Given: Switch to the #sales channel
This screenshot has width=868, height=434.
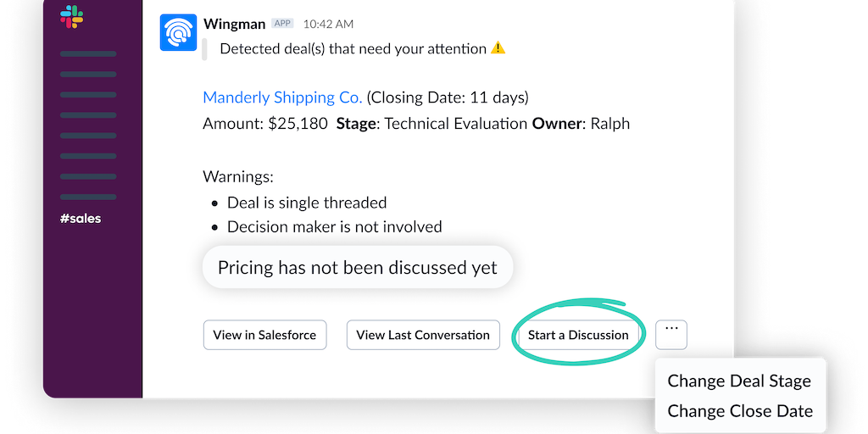Looking at the screenshot, I should pos(81,219).
